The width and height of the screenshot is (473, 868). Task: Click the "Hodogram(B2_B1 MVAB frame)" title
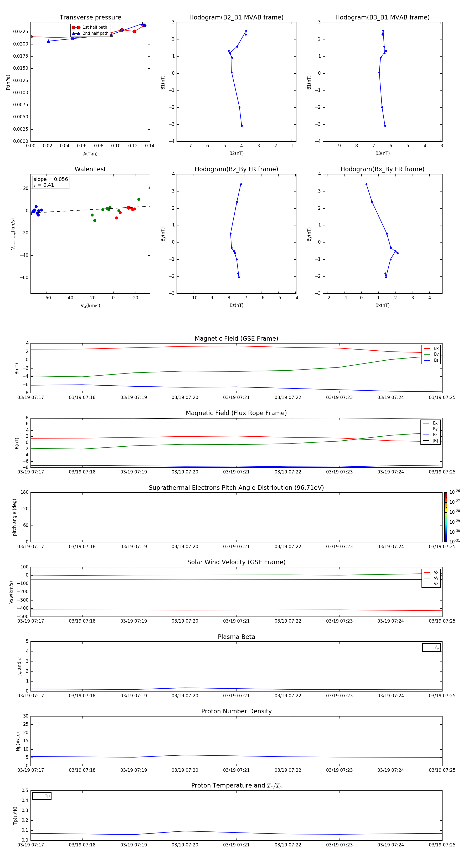click(236, 18)
